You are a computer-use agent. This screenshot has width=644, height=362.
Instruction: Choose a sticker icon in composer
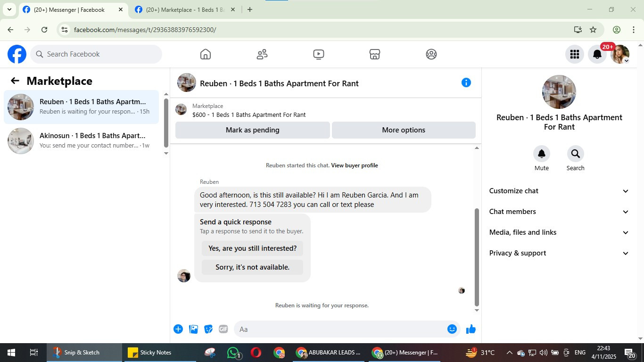click(208, 329)
